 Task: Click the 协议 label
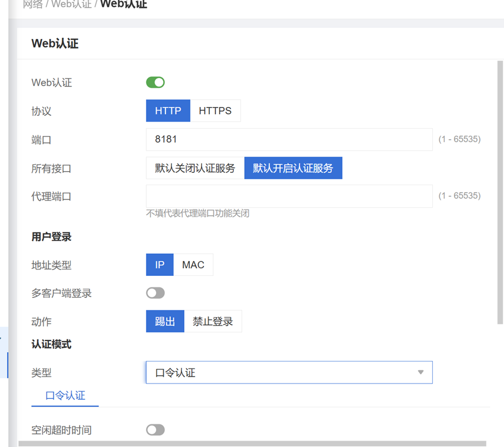click(x=41, y=111)
